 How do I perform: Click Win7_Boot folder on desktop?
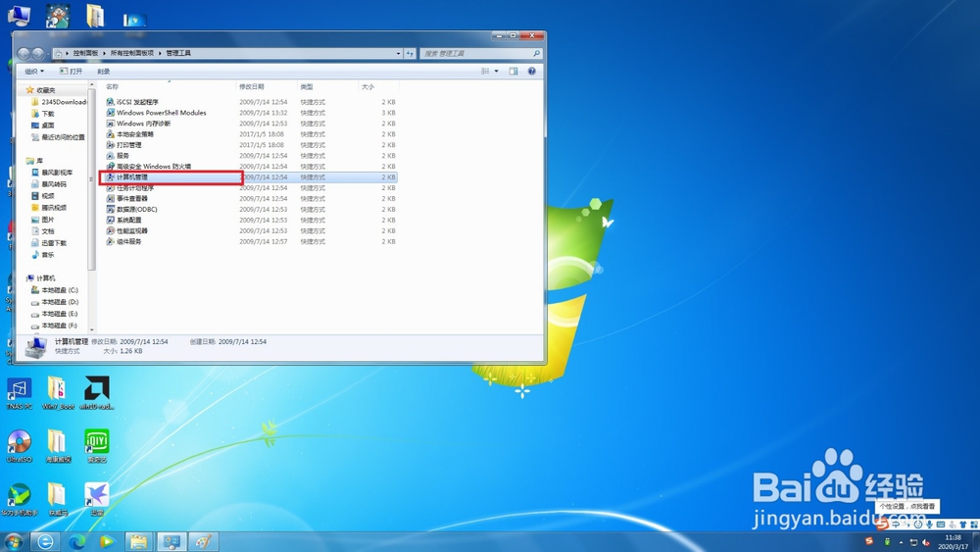(58, 394)
